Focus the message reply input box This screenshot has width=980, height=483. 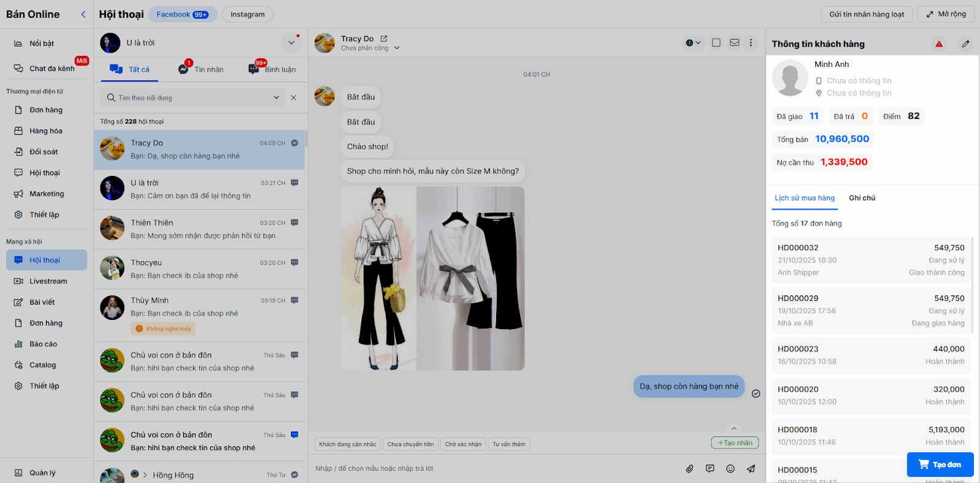(494, 469)
